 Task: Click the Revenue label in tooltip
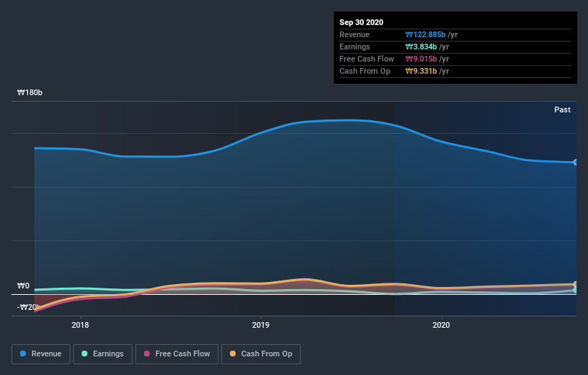click(355, 34)
